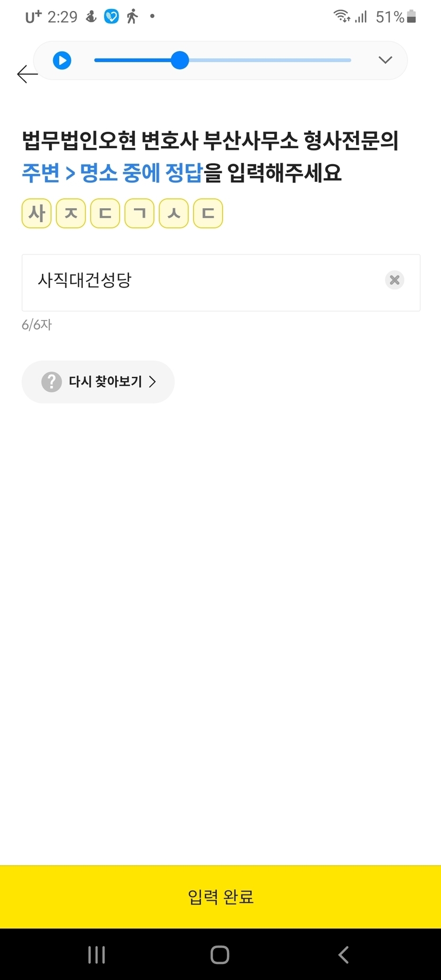
Task: Clear the answer with the X icon
Action: point(394,280)
